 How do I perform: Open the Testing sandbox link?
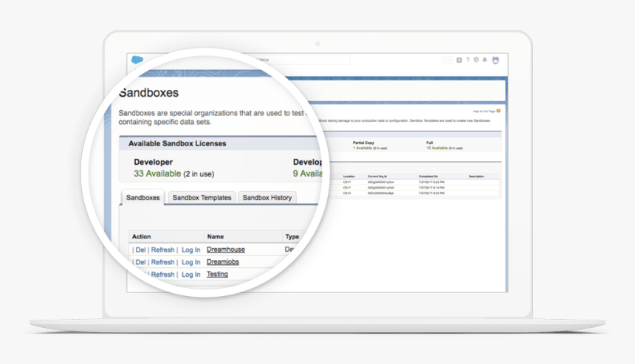click(x=217, y=274)
